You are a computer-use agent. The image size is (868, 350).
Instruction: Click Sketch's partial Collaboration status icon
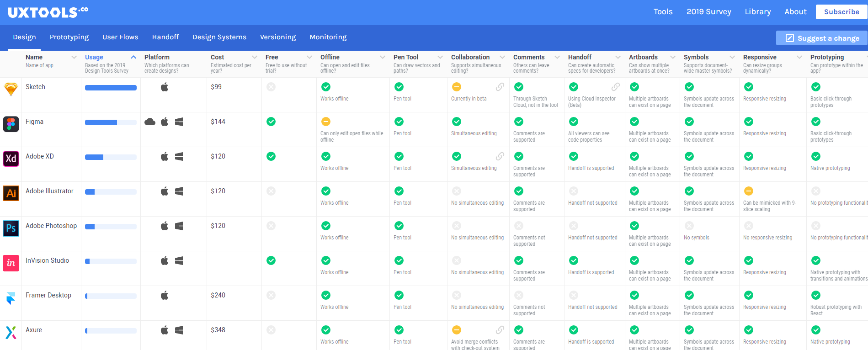tap(457, 87)
